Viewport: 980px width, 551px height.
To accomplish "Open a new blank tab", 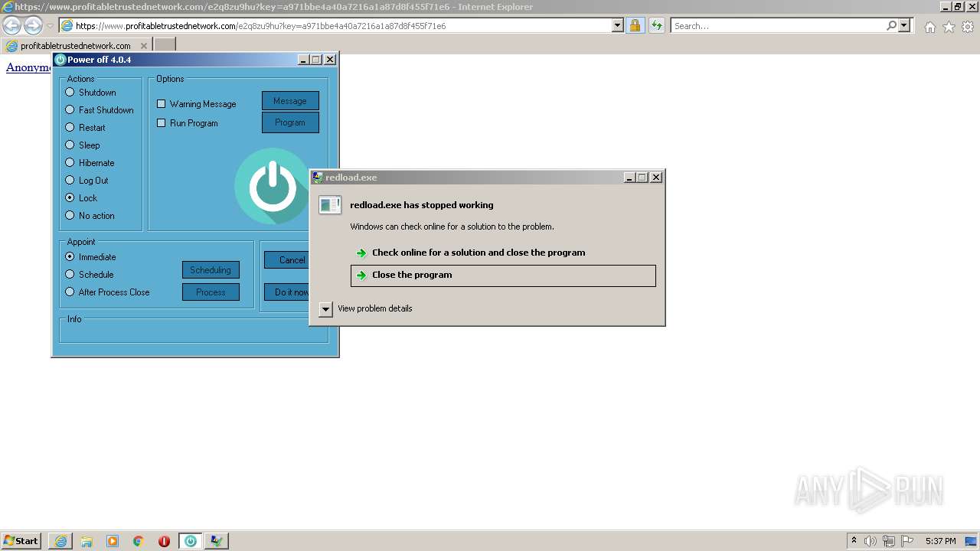I will coord(165,45).
